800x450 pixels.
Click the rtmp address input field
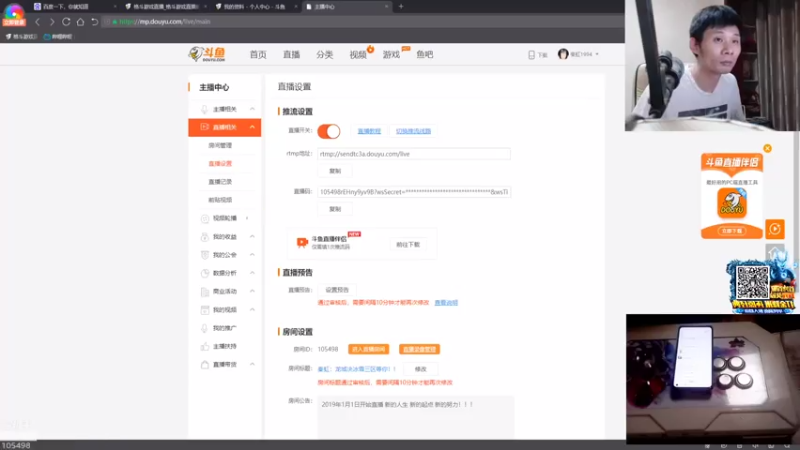(x=414, y=154)
